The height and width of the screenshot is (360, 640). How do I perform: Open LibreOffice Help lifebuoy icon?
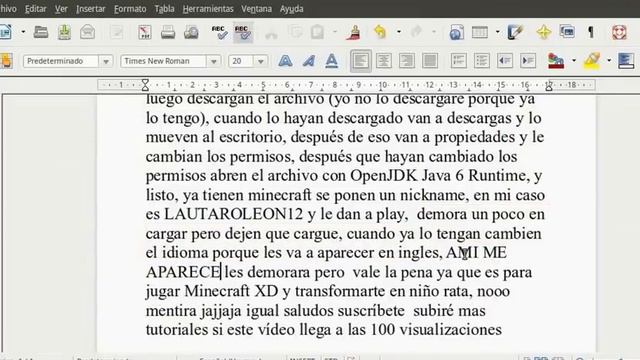tap(619, 32)
